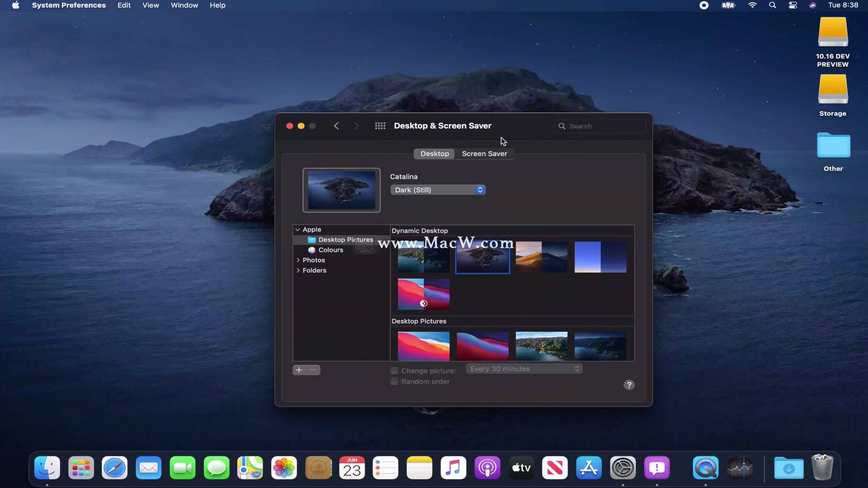Open App Store from the Dock
Viewport: 868px width, 488px height.
click(x=589, y=468)
